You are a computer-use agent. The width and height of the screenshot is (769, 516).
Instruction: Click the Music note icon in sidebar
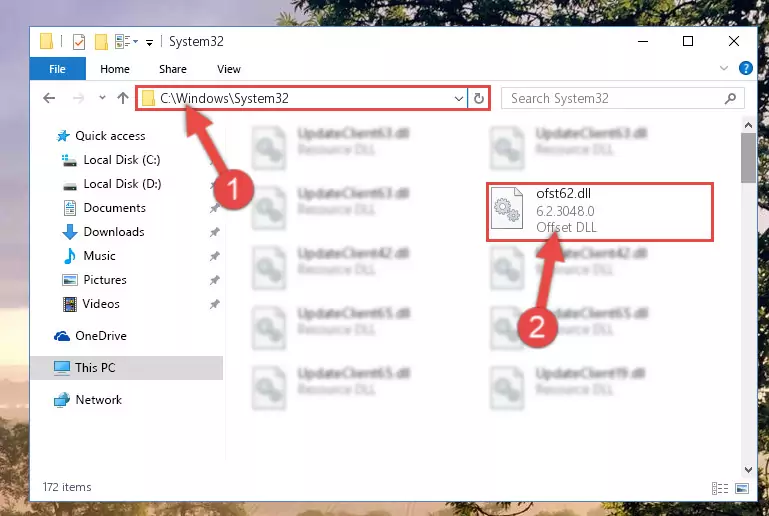click(x=70, y=256)
